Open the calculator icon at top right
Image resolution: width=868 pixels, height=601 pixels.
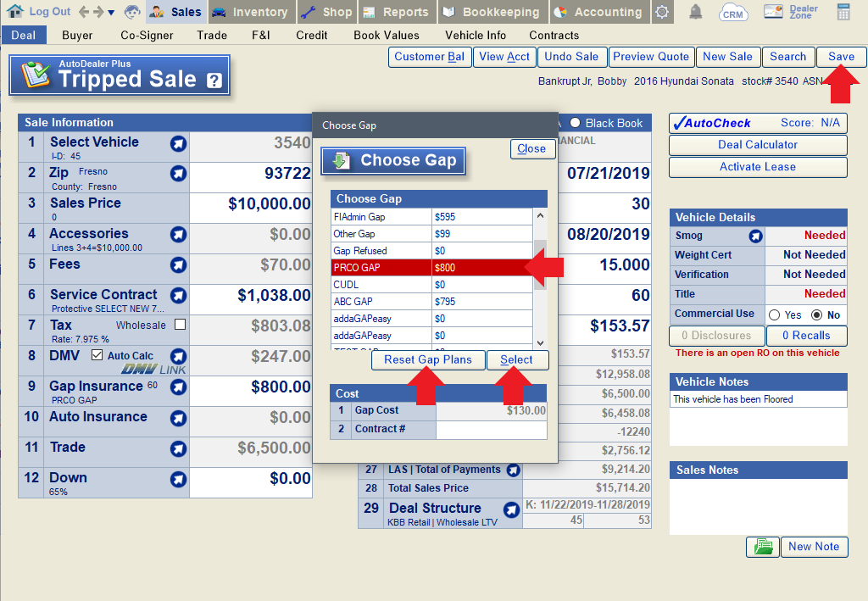[843, 12]
